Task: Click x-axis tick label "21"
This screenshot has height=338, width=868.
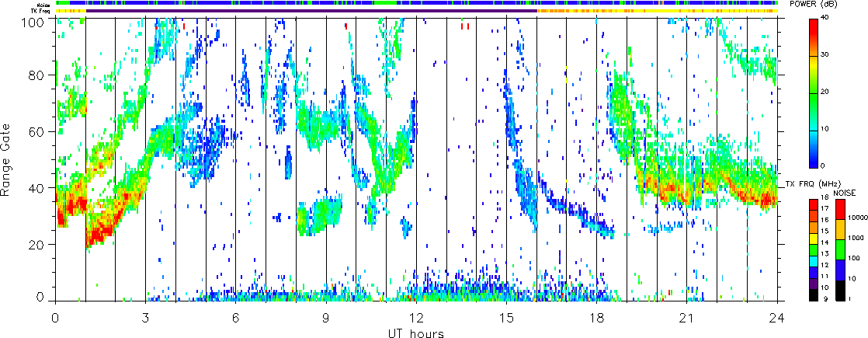Action: (x=687, y=318)
